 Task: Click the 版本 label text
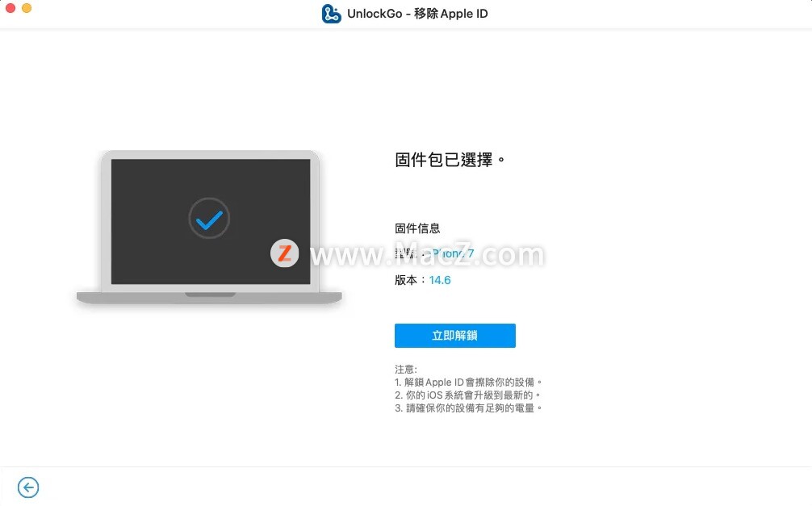coord(405,280)
